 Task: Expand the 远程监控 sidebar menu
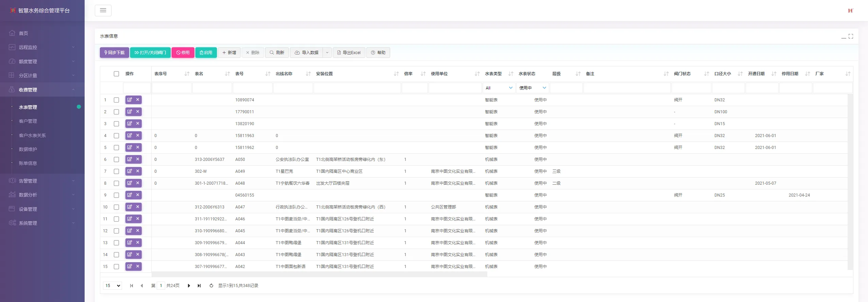[x=42, y=47]
